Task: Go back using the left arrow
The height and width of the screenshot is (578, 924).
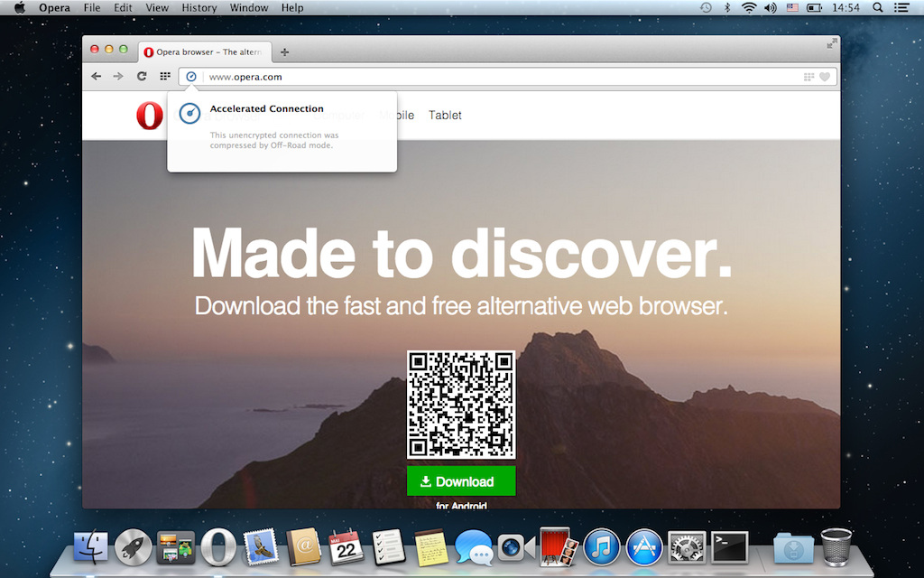Action: pyautogui.click(x=97, y=77)
